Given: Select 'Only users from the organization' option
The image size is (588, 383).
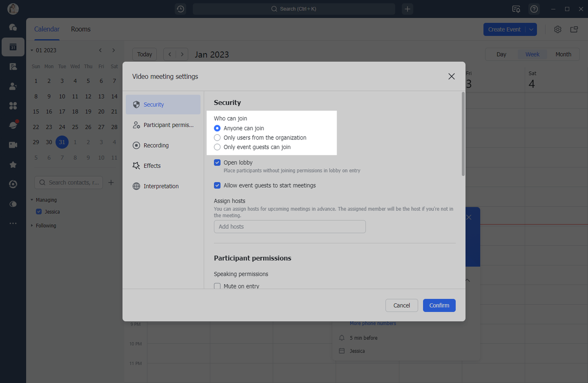Looking at the screenshot, I should 218,137.
